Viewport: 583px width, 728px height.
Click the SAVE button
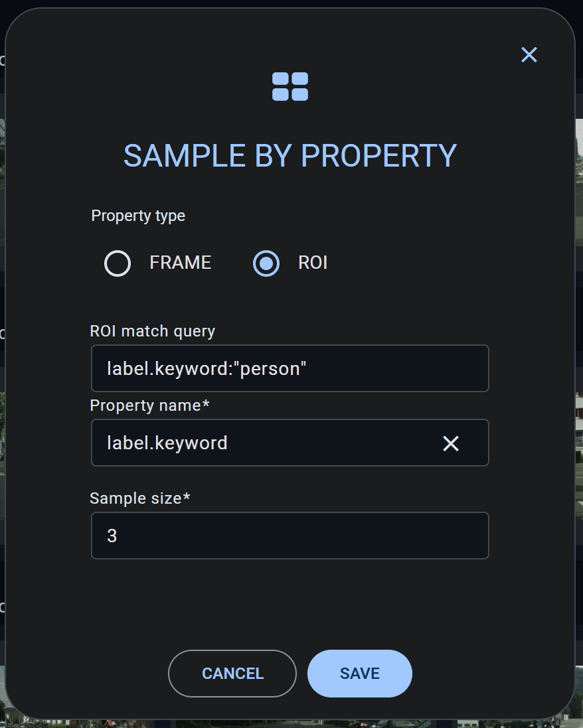[x=359, y=673]
